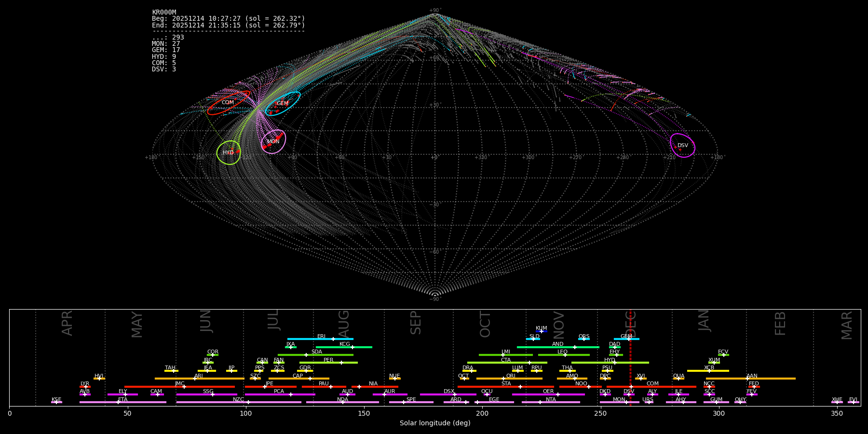The width and height of the screenshot is (868, 434).
Task: Click the '...: 293' count in the legend
Action: pyautogui.click(x=168, y=37)
